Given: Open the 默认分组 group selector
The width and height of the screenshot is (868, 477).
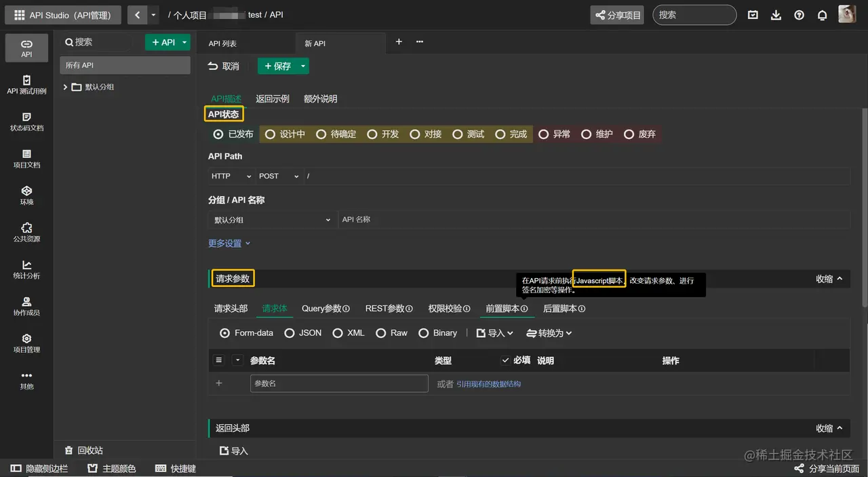Looking at the screenshot, I should click(271, 219).
